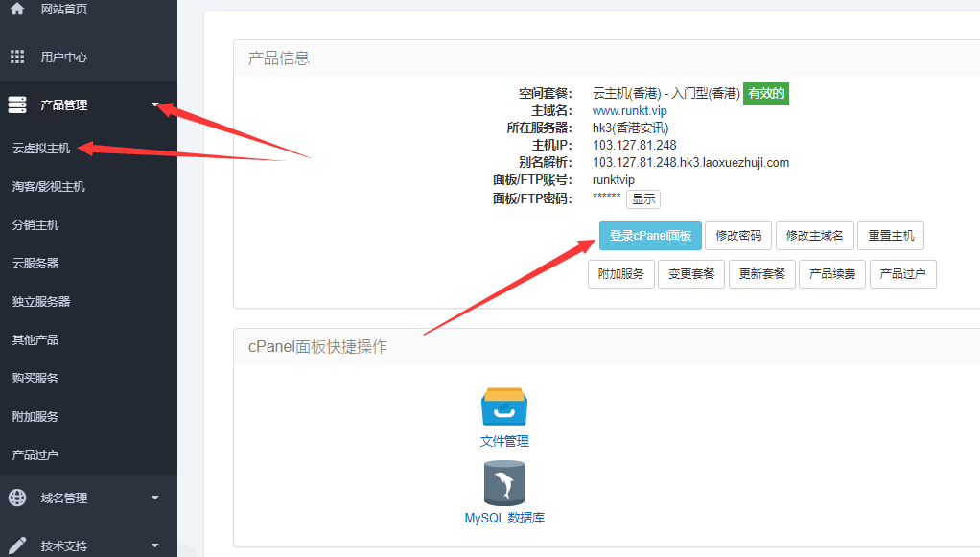Click the green 有效的 status badge
The width and height of the screenshot is (980, 557).
pos(765,94)
